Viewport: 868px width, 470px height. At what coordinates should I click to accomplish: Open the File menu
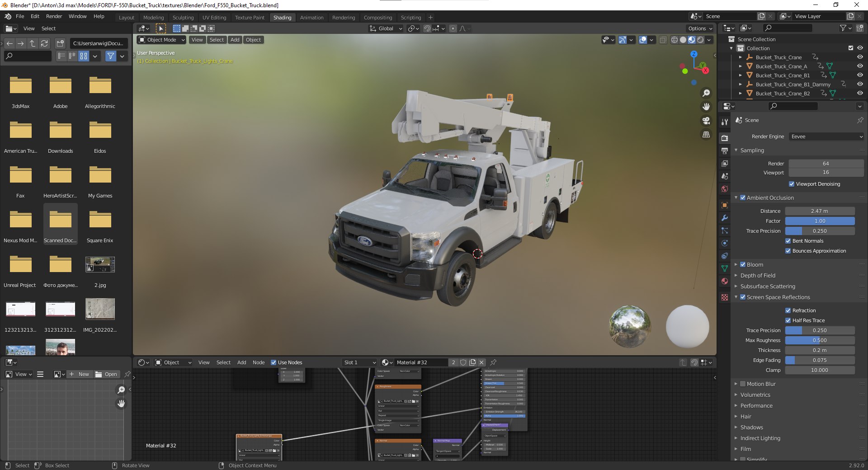(20, 16)
